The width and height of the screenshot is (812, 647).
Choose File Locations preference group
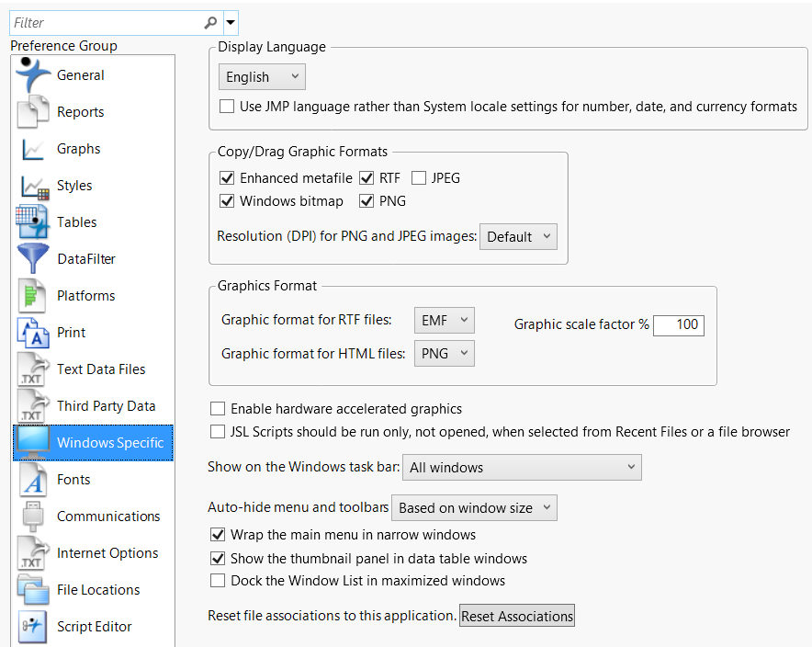pyautogui.click(x=98, y=590)
